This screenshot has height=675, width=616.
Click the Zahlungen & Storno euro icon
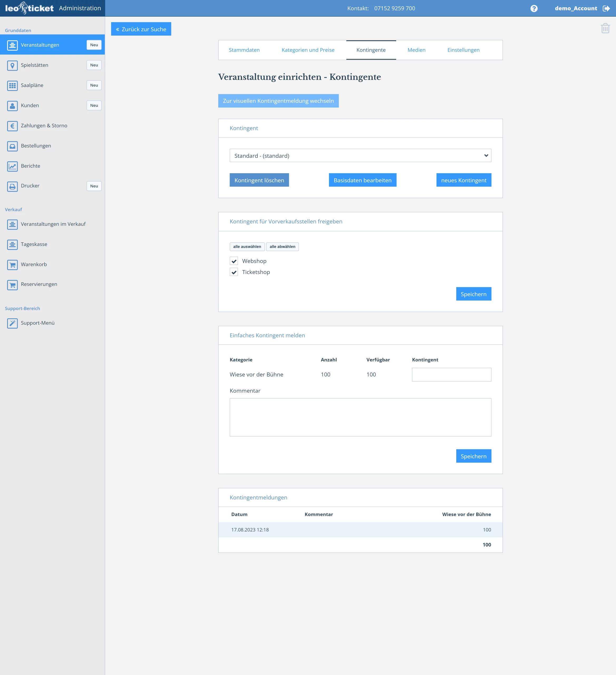[12, 126]
